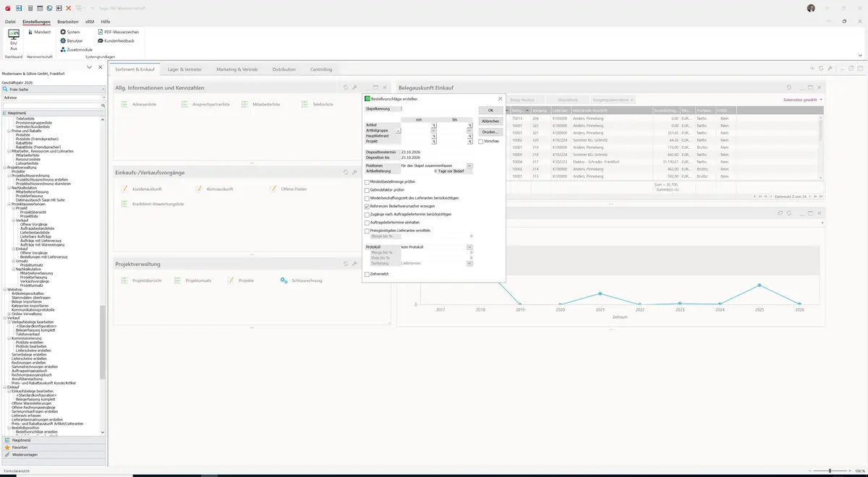Expand the Adresse search type dropdown
This screenshot has width=868, height=477.
coord(103,97)
